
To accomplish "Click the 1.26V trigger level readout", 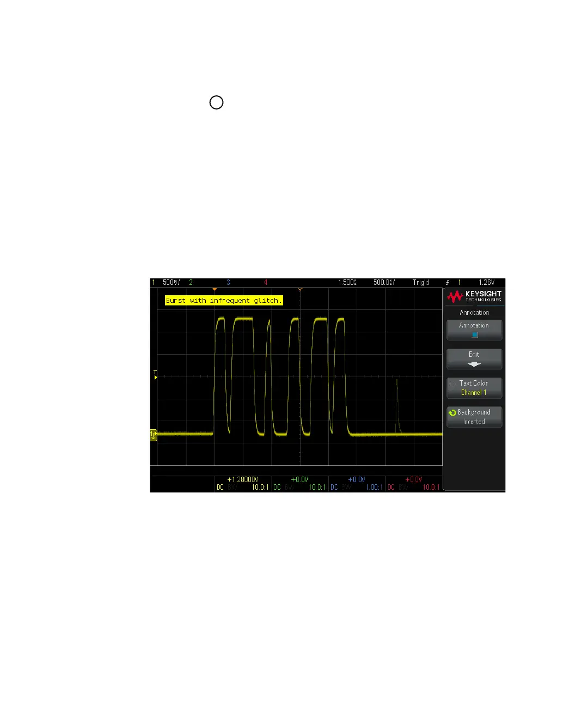I will click(486, 283).
